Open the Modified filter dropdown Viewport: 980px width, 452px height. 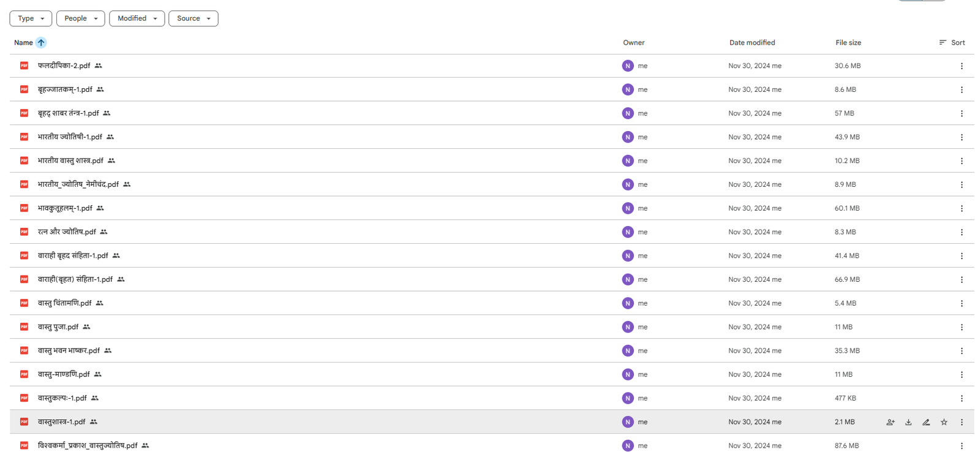tap(137, 18)
